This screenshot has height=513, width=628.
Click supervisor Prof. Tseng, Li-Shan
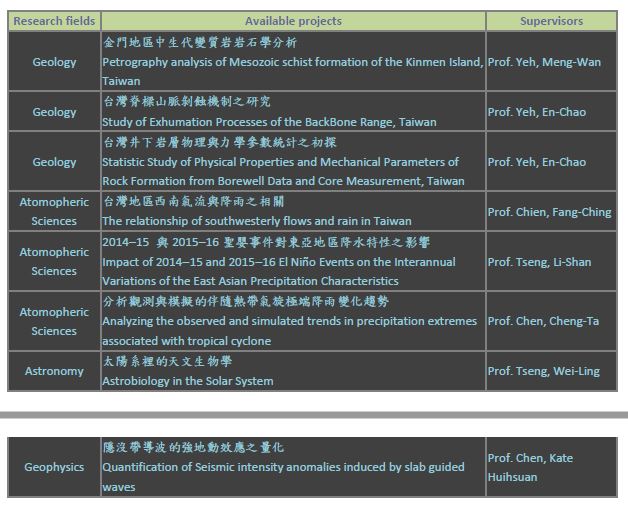point(539,262)
